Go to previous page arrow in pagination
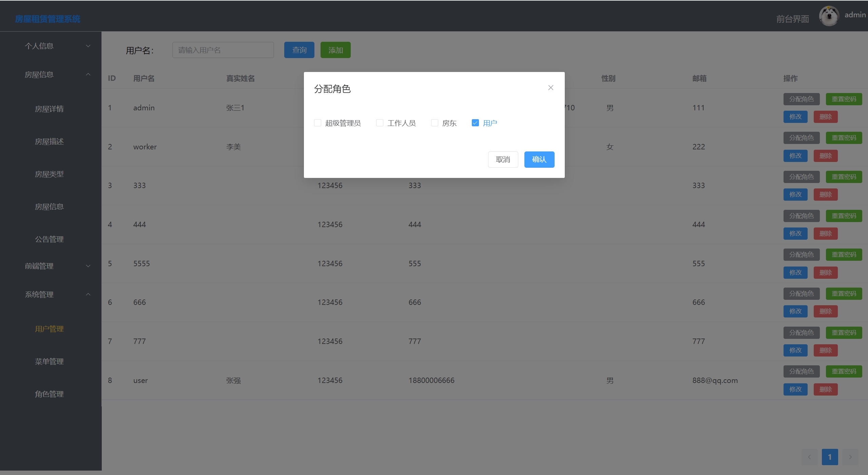 point(809,457)
